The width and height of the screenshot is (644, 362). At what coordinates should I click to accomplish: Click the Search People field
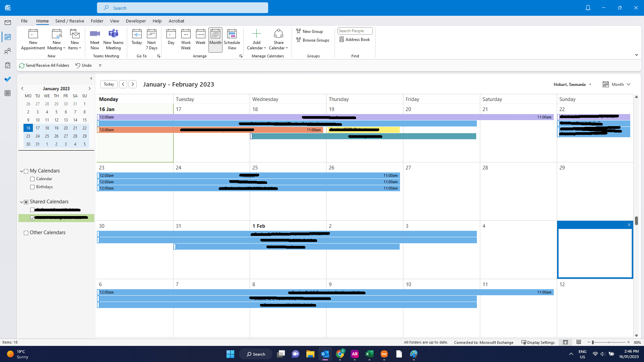355,31
